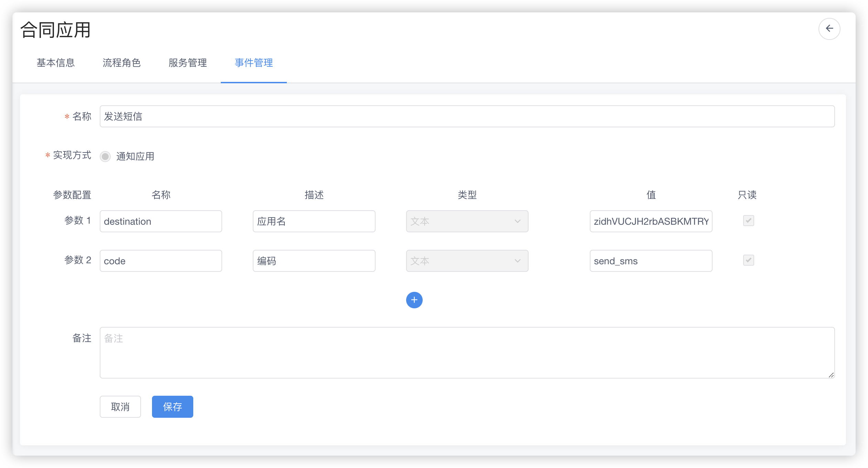This screenshot has height=468, width=868.
Task: Open the type dropdown for parameter 1
Action: click(467, 221)
